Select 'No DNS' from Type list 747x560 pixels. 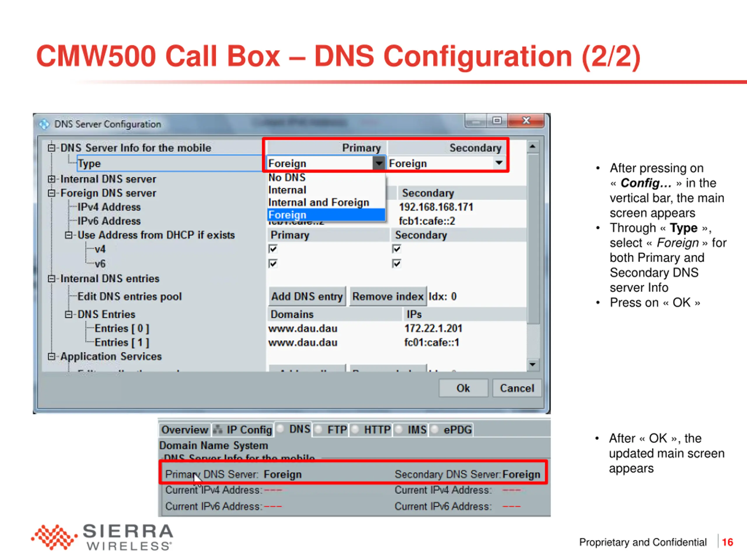click(x=326, y=178)
